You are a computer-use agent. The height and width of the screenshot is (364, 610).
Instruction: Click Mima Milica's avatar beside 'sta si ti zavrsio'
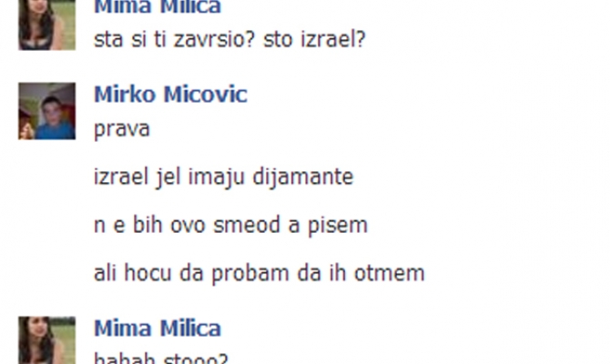[47, 25]
